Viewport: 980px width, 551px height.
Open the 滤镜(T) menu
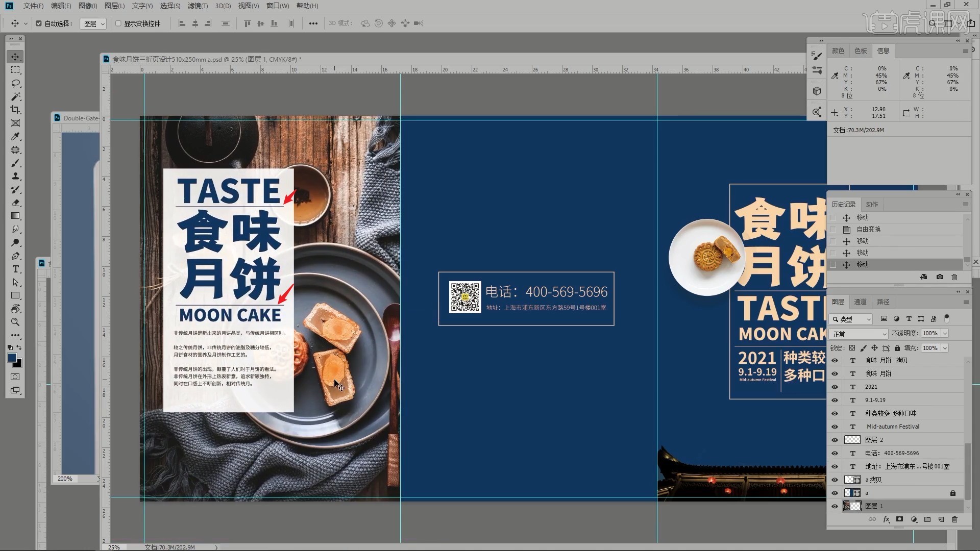pos(198,6)
